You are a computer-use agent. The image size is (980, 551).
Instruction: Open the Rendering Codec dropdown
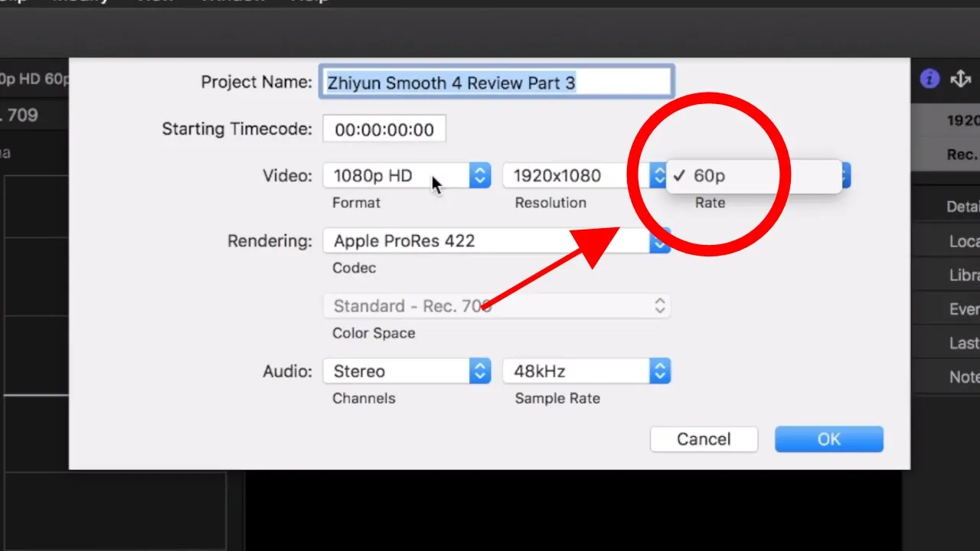[497, 241]
